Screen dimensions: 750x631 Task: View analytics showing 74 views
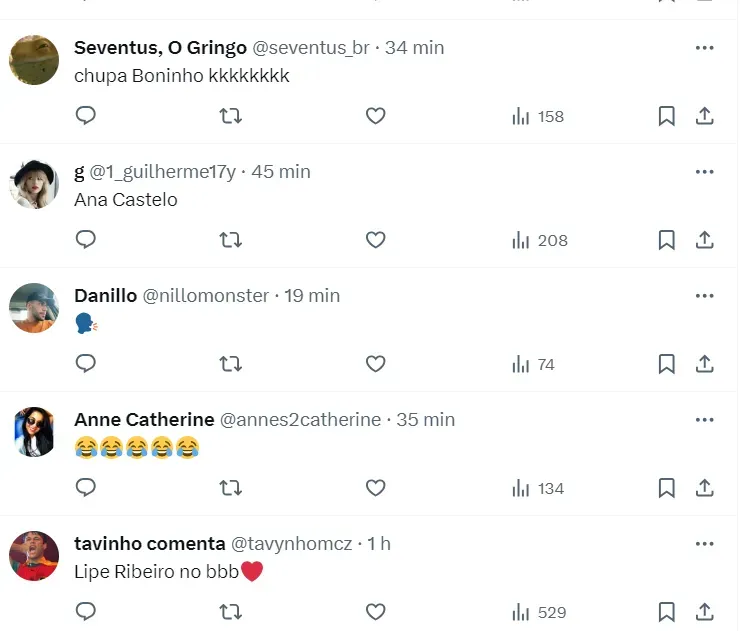533,364
